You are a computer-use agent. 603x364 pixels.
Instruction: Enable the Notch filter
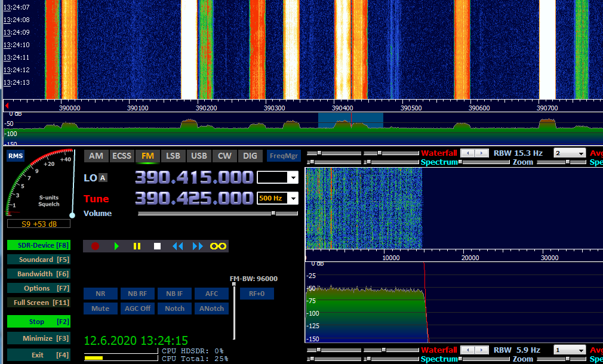174,309
